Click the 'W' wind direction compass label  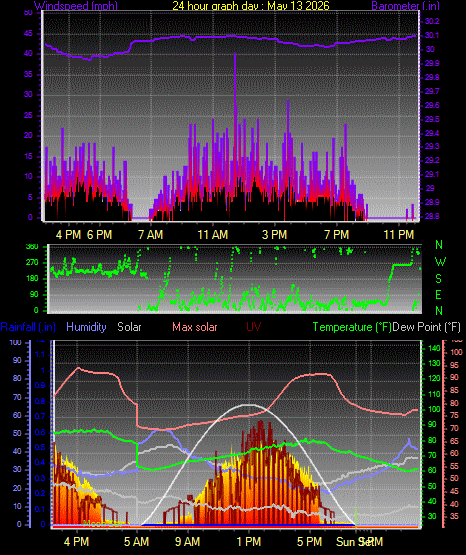(440, 262)
